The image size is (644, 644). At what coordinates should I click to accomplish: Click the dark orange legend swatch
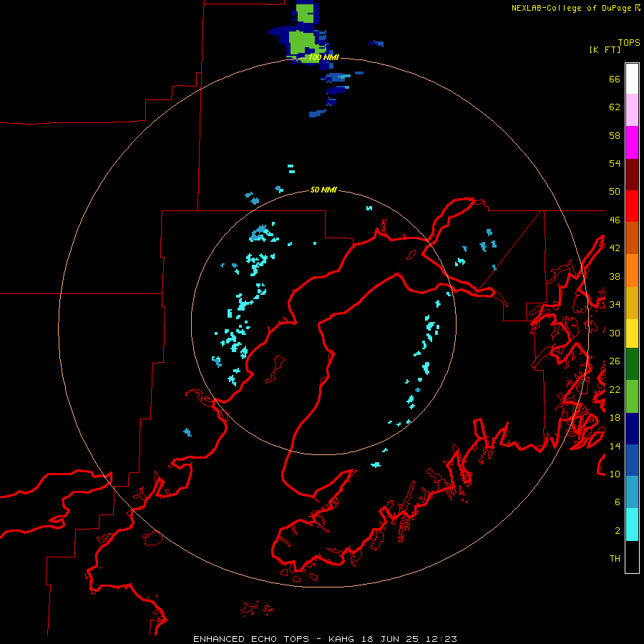632,238
